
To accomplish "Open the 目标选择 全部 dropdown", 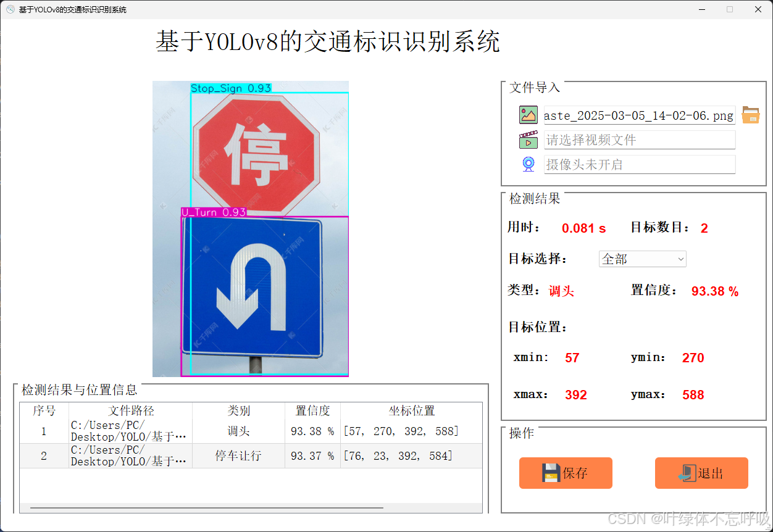I will point(643,259).
